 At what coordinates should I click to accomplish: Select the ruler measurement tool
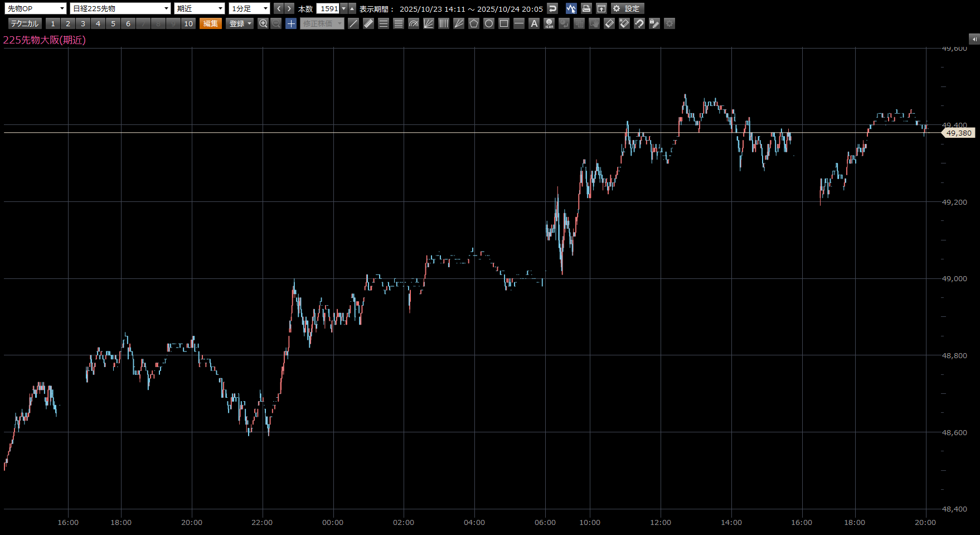(368, 23)
